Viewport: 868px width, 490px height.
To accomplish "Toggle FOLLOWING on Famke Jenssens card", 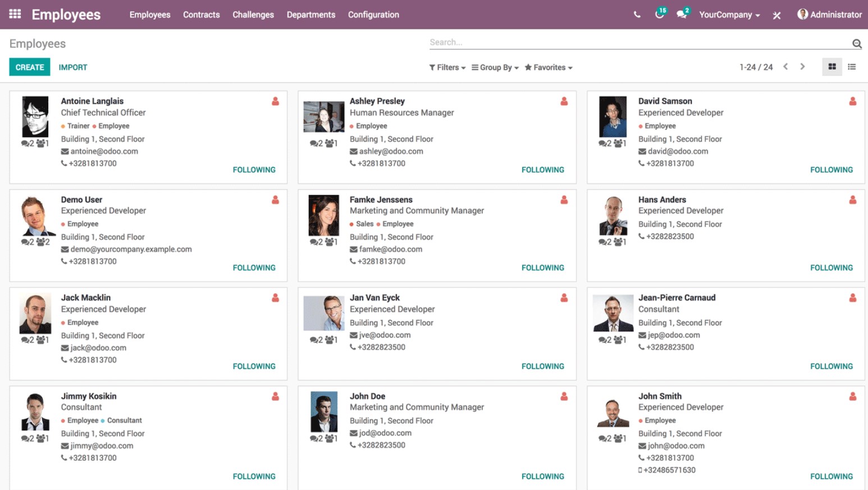I will click(x=542, y=268).
